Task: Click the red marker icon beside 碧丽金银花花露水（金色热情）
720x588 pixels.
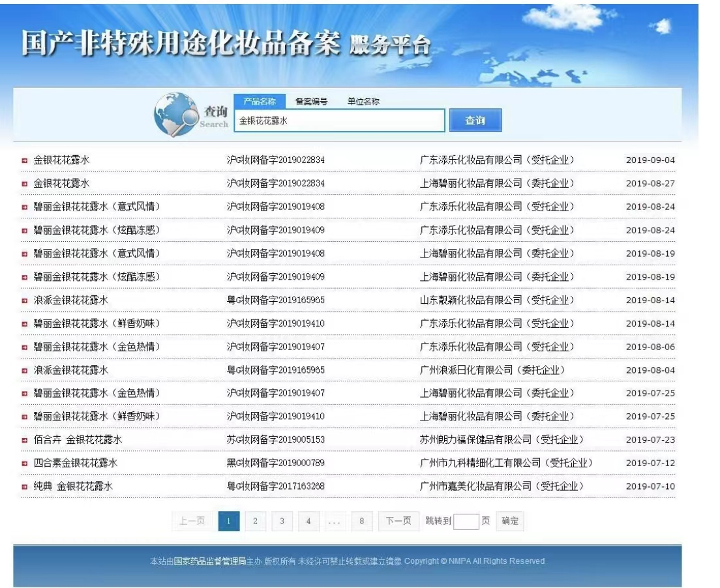Action: (x=25, y=346)
